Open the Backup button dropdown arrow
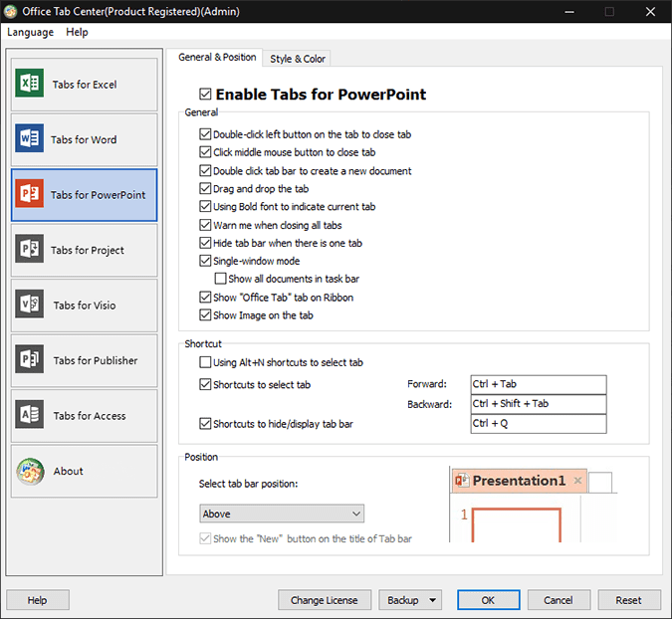672x619 pixels. click(x=433, y=600)
